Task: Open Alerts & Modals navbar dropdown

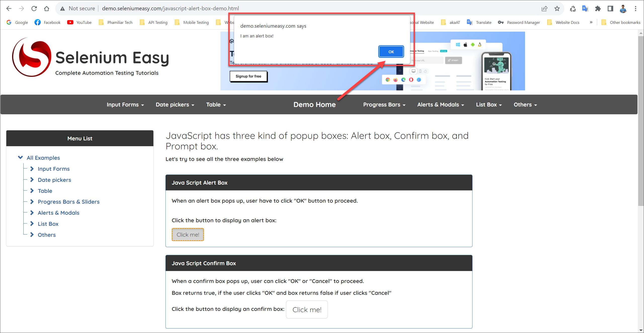Action: 441,105
